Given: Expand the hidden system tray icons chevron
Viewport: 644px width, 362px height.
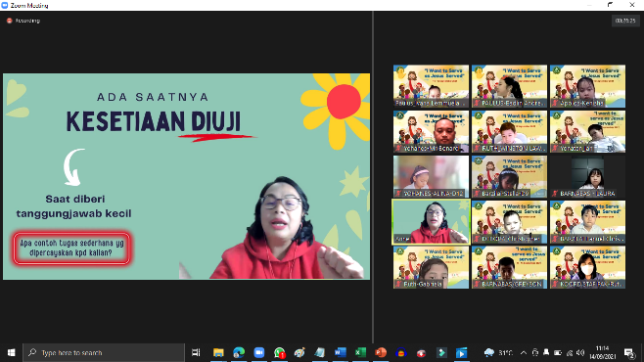Looking at the screenshot, I should (x=524, y=352).
